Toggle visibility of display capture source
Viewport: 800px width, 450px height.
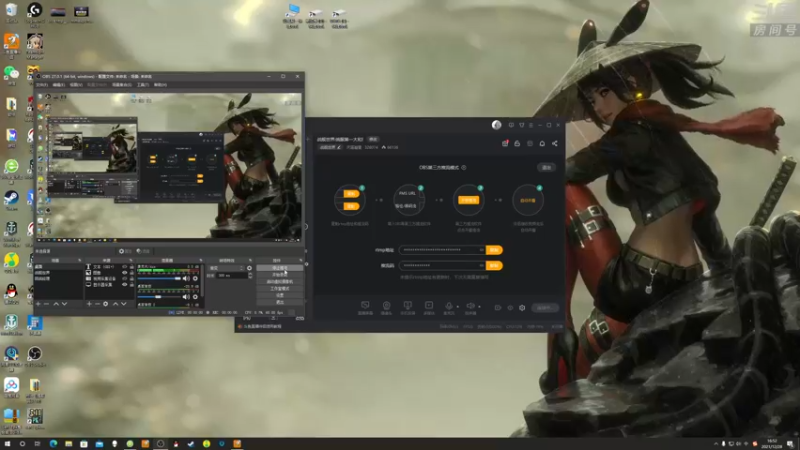tap(124, 285)
